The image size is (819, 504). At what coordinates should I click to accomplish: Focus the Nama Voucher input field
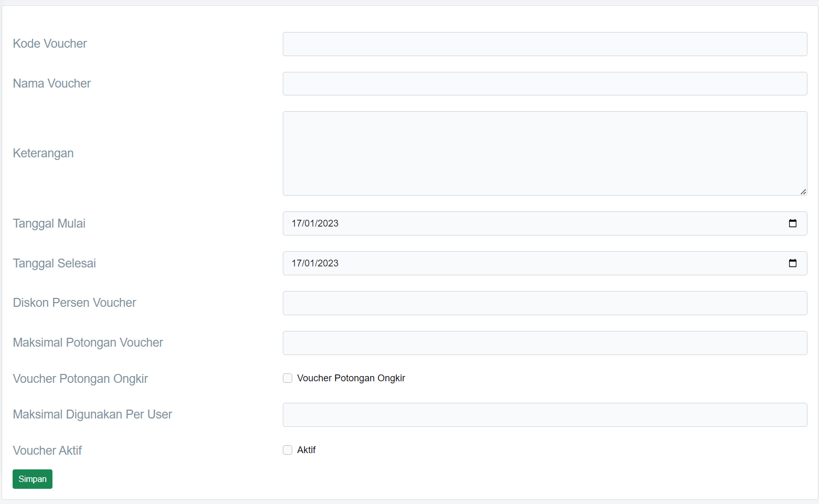[x=545, y=84]
